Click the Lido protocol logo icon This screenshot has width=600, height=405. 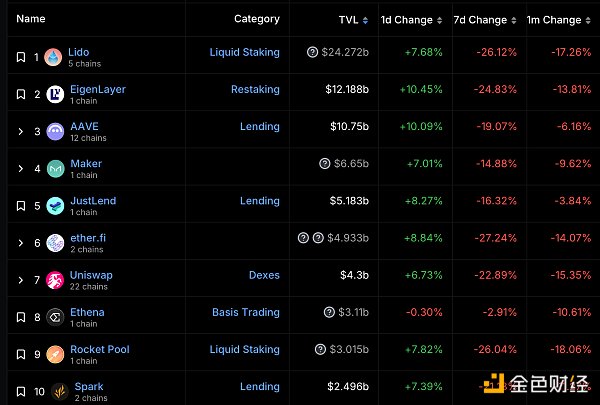point(55,57)
